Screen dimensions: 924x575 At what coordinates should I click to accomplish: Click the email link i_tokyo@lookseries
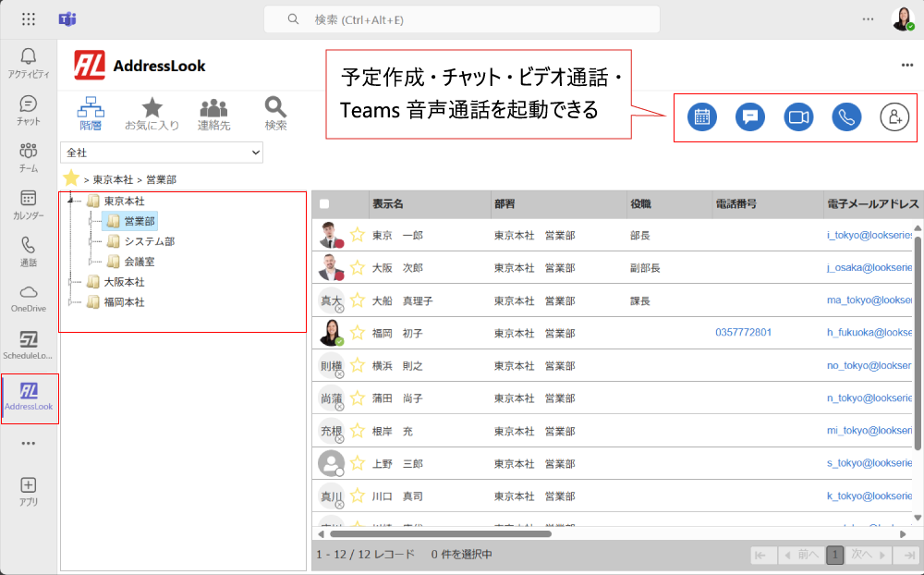869,236
